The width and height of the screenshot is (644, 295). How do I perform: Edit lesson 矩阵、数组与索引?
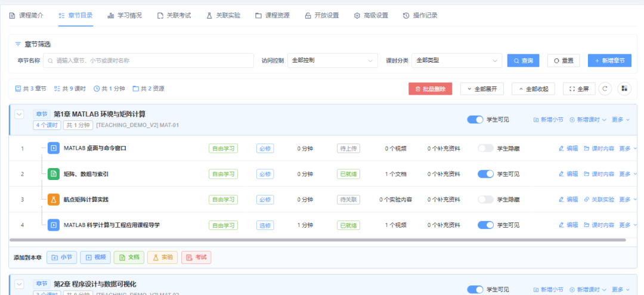[x=569, y=174]
